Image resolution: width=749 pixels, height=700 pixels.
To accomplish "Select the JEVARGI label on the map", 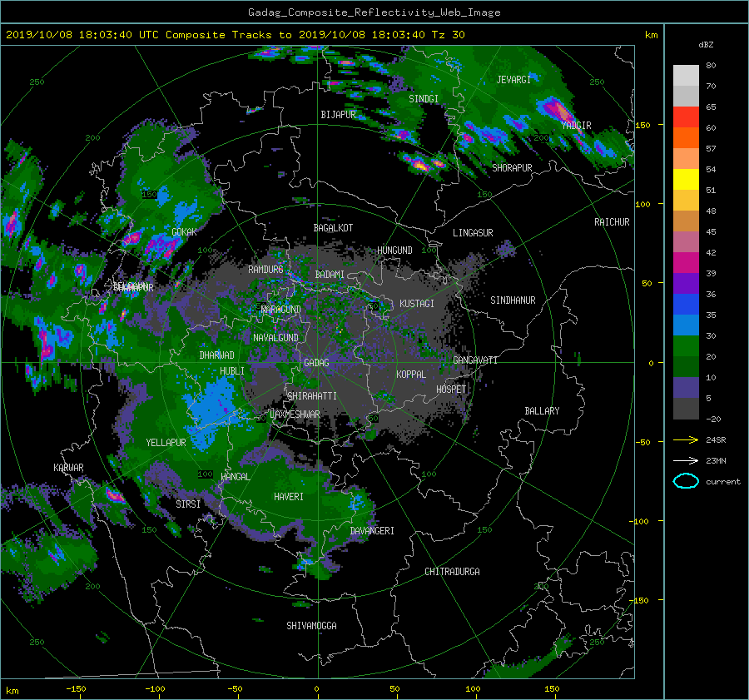I will [x=513, y=80].
